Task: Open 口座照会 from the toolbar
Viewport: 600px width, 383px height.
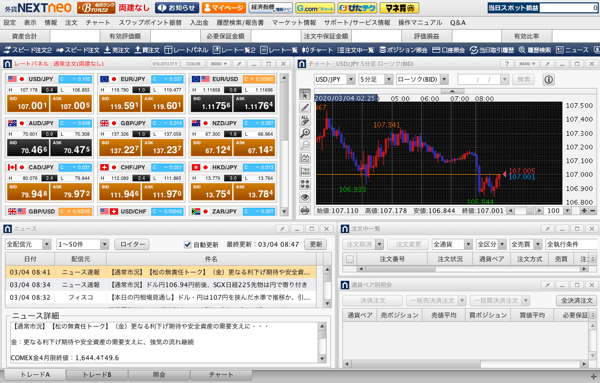Action: click(448, 50)
